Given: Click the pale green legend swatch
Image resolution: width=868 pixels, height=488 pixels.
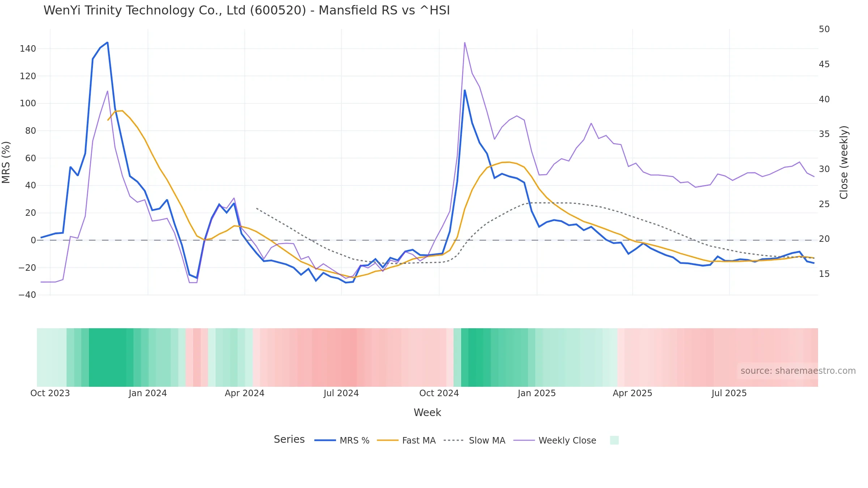Looking at the screenshot, I should click(614, 440).
